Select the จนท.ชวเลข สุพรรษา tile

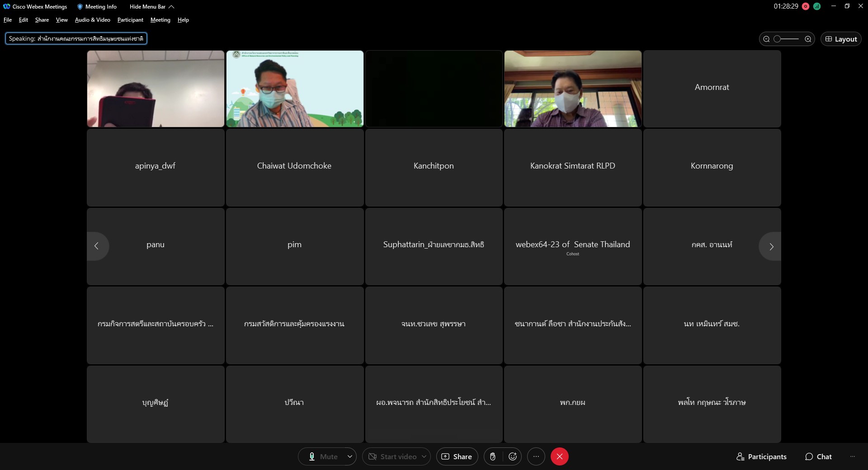coord(434,325)
